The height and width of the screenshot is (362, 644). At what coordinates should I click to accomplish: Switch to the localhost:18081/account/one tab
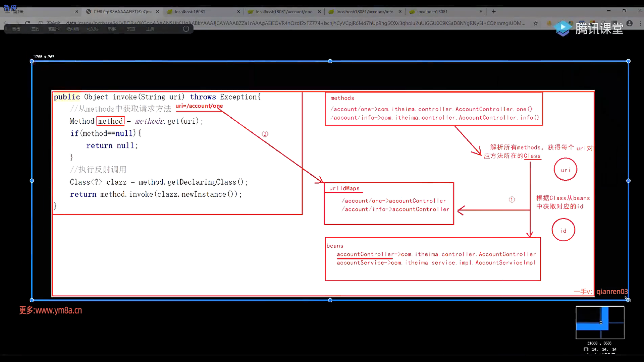(x=284, y=11)
